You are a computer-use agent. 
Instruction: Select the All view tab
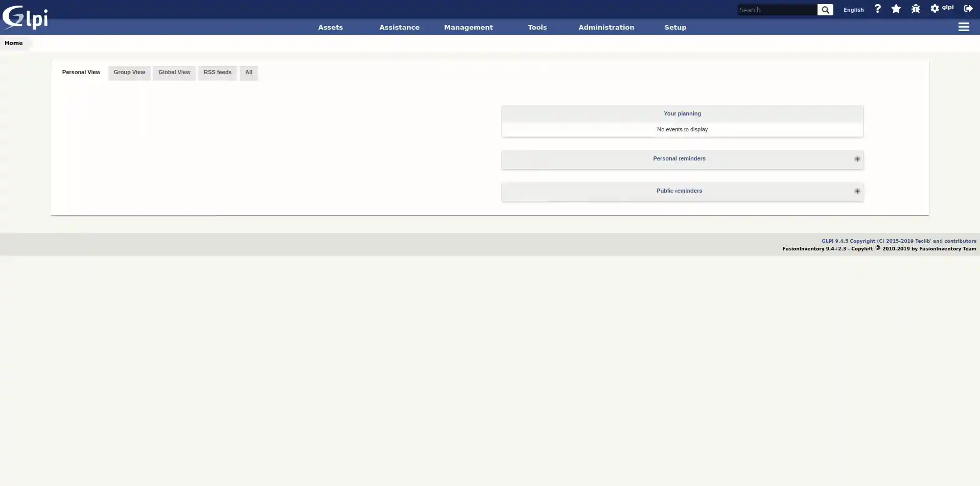point(248,72)
